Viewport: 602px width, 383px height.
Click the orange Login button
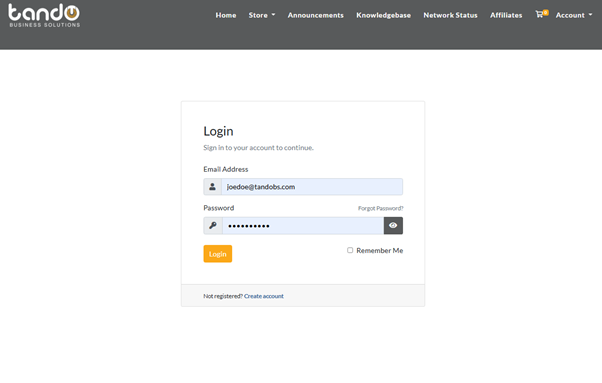click(x=218, y=254)
